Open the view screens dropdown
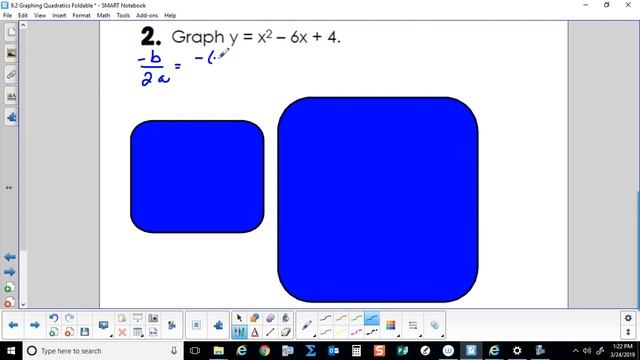 point(104,325)
